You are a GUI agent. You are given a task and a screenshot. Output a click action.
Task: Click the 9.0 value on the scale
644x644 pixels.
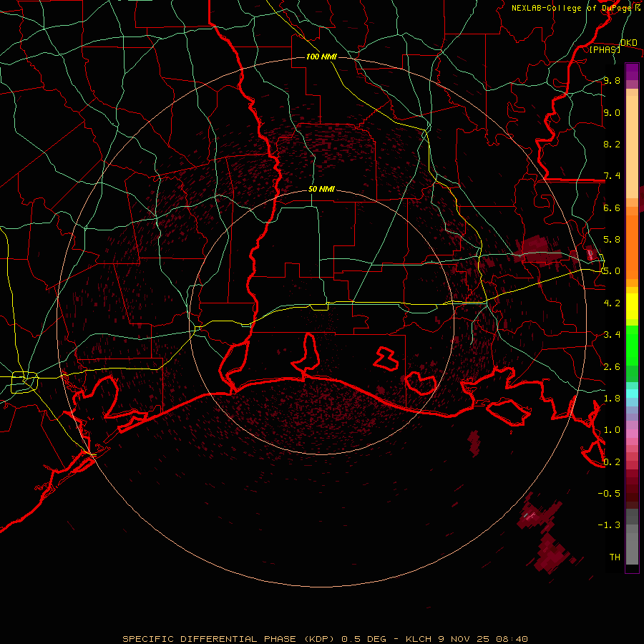(612, 112)
